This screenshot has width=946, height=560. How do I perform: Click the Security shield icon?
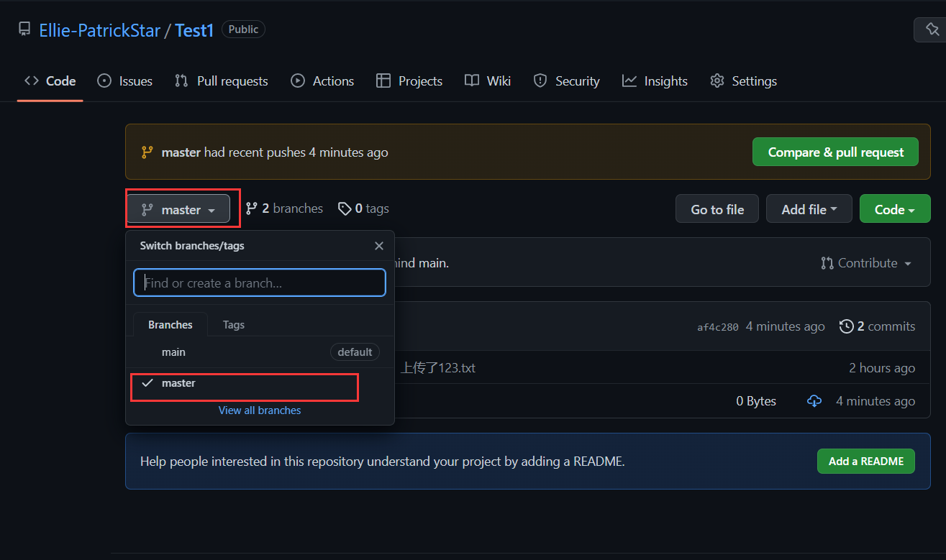[540, 81]
